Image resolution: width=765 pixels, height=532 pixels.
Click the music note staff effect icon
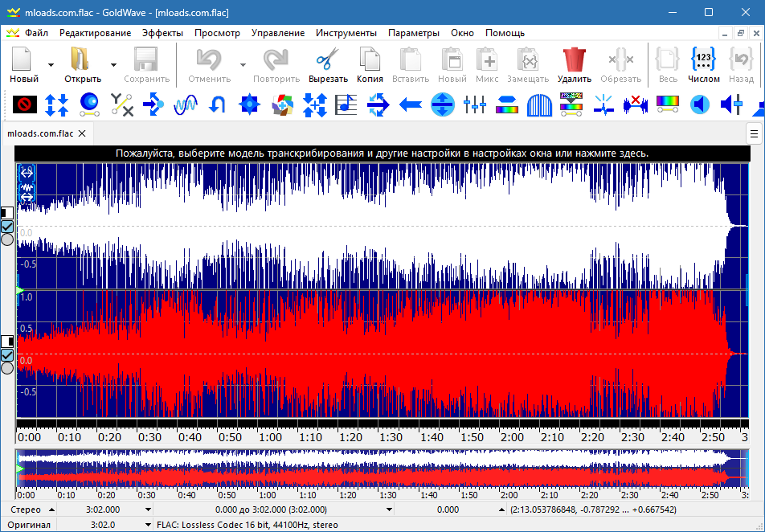[346, 104]
